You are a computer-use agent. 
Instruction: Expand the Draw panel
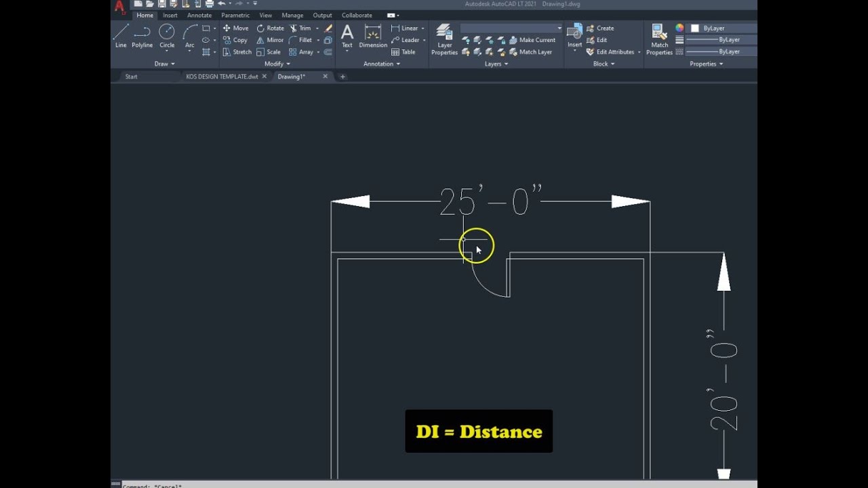(164, 64)
